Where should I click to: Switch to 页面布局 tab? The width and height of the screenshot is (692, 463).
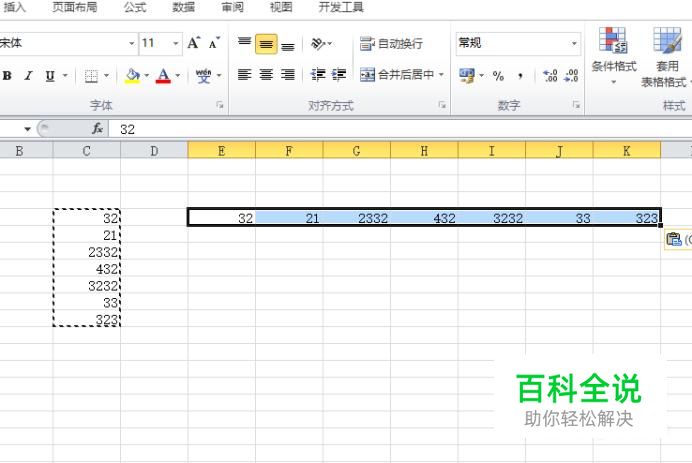click(75, 7)
